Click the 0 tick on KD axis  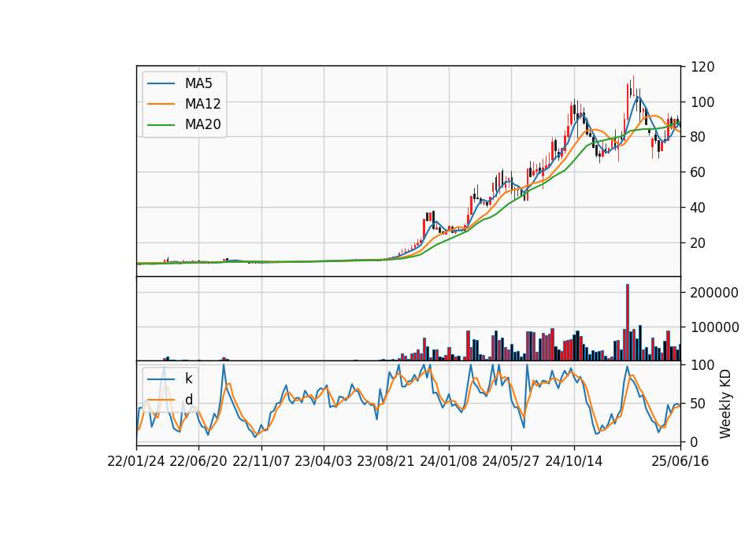click(695, 441)
